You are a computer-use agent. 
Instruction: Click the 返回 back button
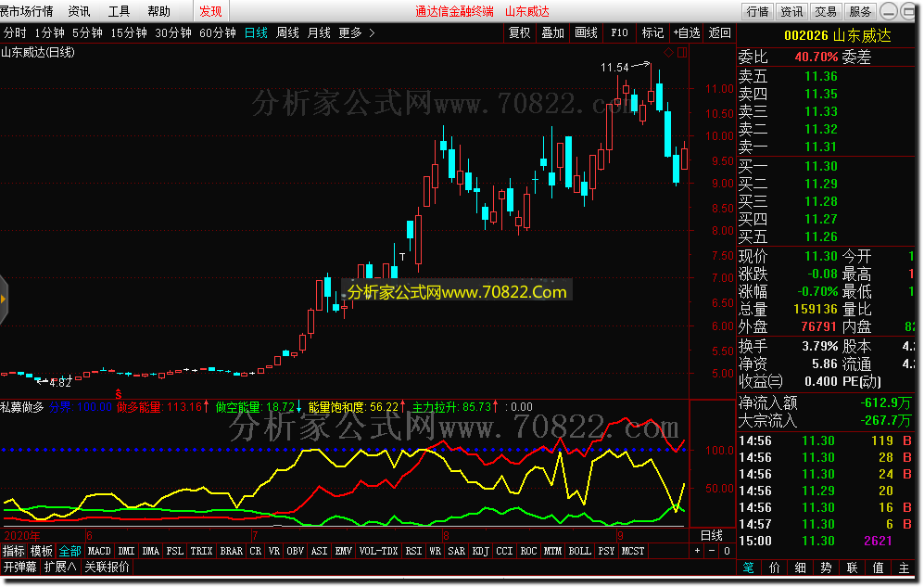click(719, 33)
